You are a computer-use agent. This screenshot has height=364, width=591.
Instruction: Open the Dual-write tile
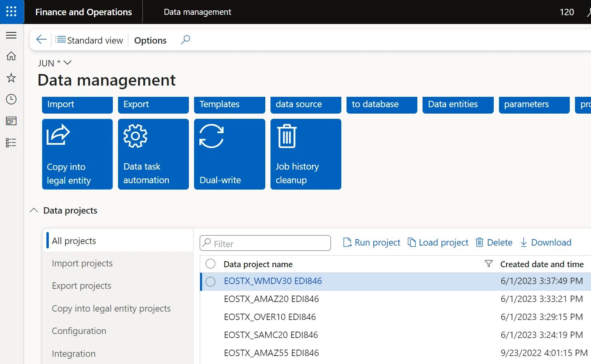tap(230, 154)
